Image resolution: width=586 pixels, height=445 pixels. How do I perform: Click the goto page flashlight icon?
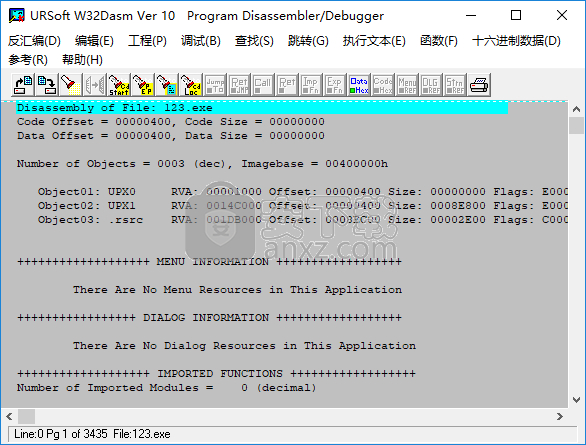(167, 85)
